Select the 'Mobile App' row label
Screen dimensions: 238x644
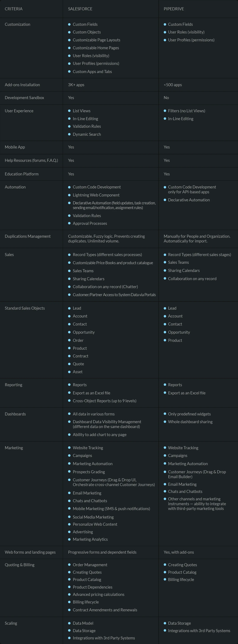[x=15, y=147]
